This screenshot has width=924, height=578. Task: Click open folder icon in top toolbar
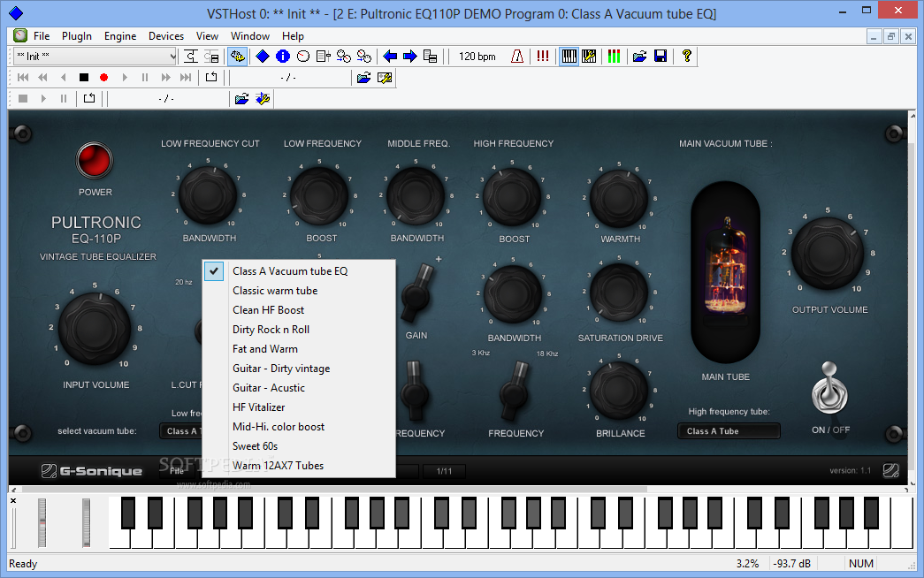639,56
